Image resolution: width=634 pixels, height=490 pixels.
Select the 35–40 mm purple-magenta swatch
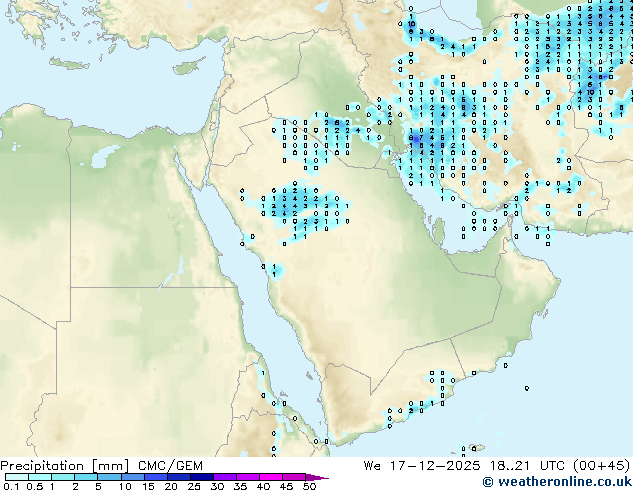tap(248, 477)
